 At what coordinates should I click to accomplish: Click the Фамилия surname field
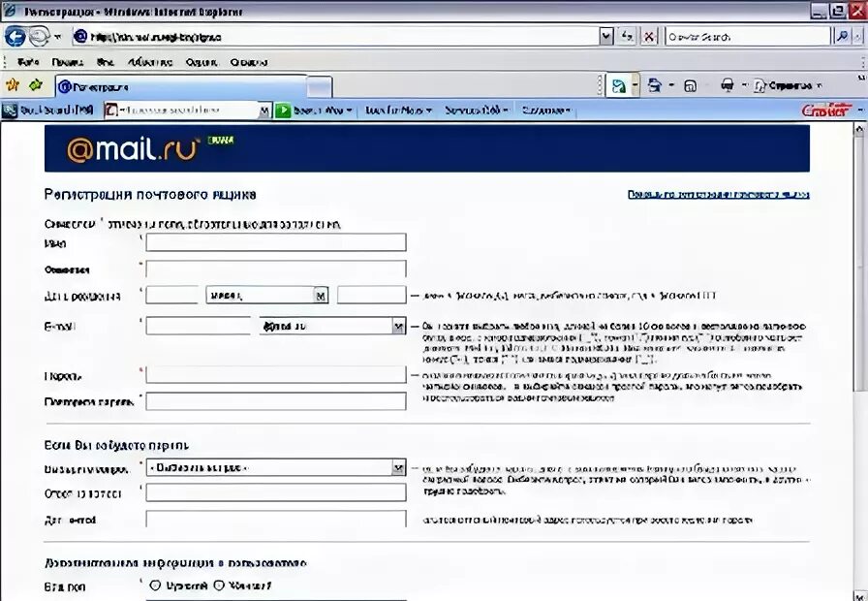coord(276,269)
